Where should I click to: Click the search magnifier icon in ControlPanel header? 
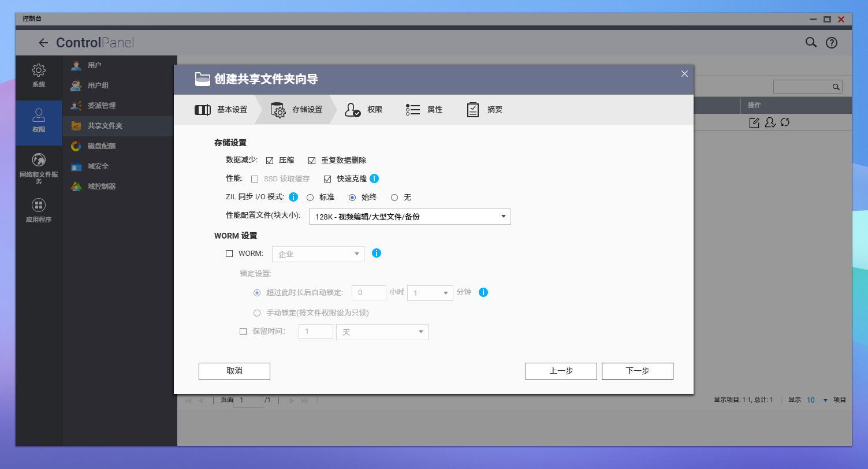click(x=811, y=42)
